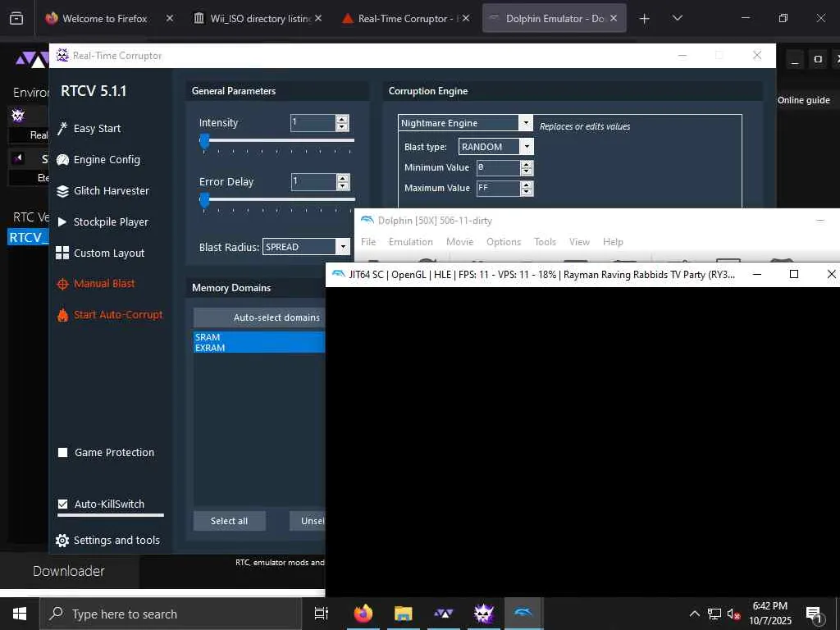Click the Settings and tools gear icon
The image size is (840, 630).
(62, 540)
